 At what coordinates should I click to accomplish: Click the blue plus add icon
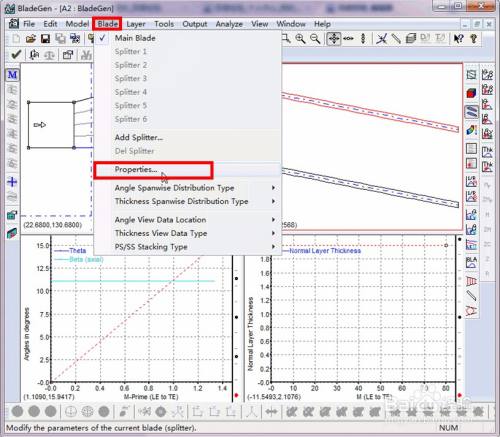[x=12, y=182]
